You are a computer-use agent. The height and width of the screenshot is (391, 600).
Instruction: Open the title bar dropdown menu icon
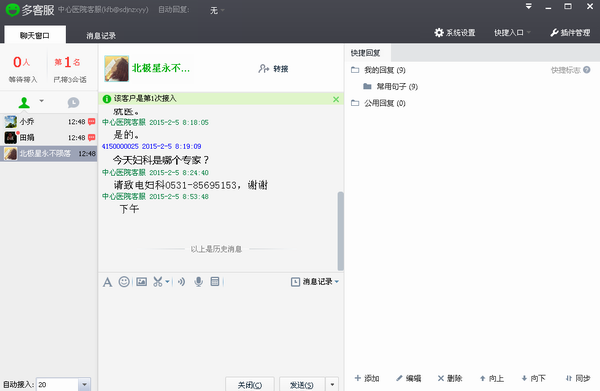[528, 7]
